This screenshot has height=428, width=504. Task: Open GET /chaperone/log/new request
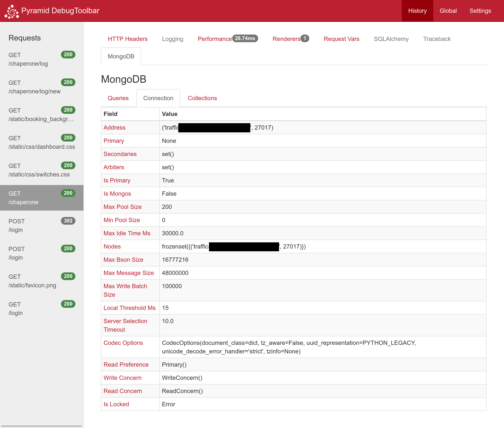point(42,87)
